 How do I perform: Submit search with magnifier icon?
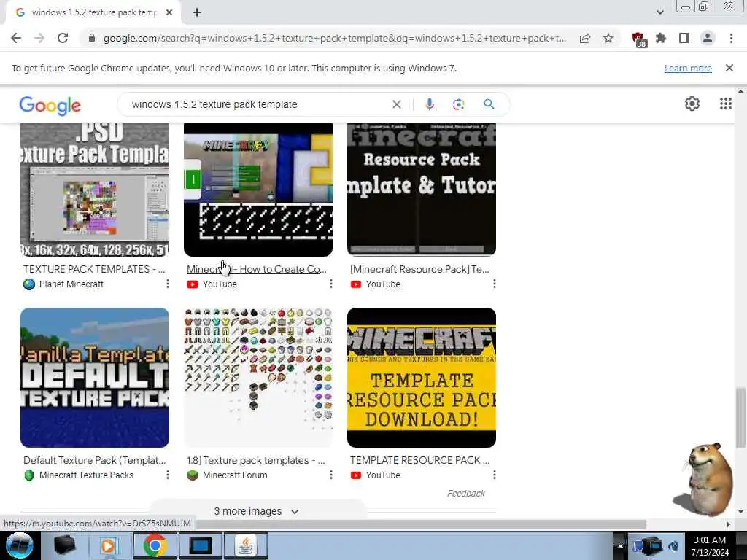point(489,104)
